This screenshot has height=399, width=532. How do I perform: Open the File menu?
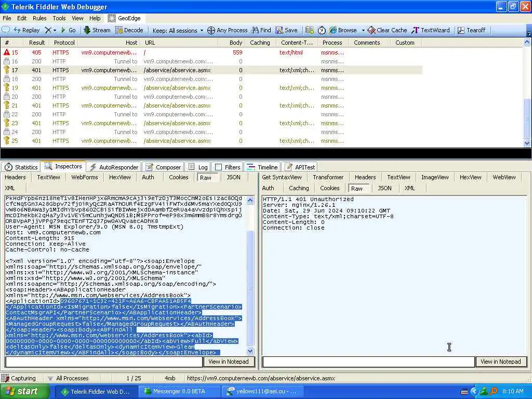point(7,18)
